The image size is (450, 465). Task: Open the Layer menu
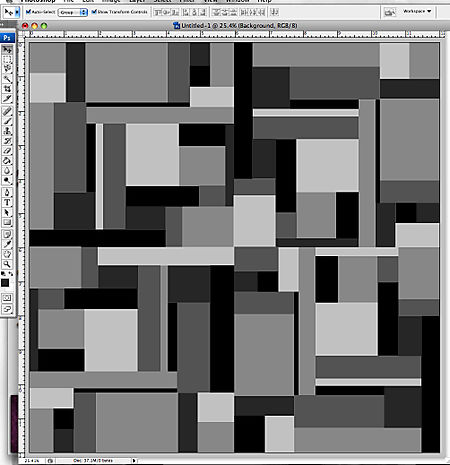pos(137,1)
